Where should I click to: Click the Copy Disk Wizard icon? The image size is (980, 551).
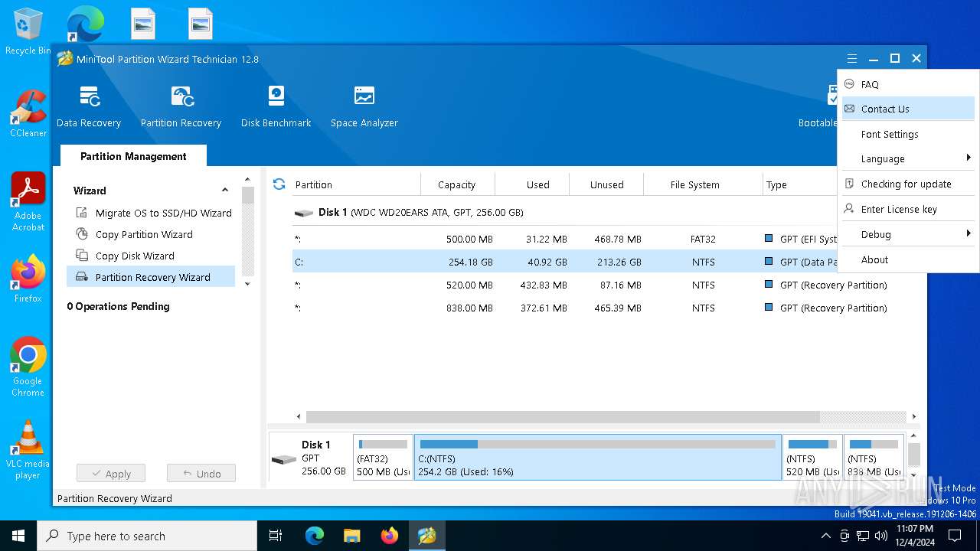pos(81,256)
